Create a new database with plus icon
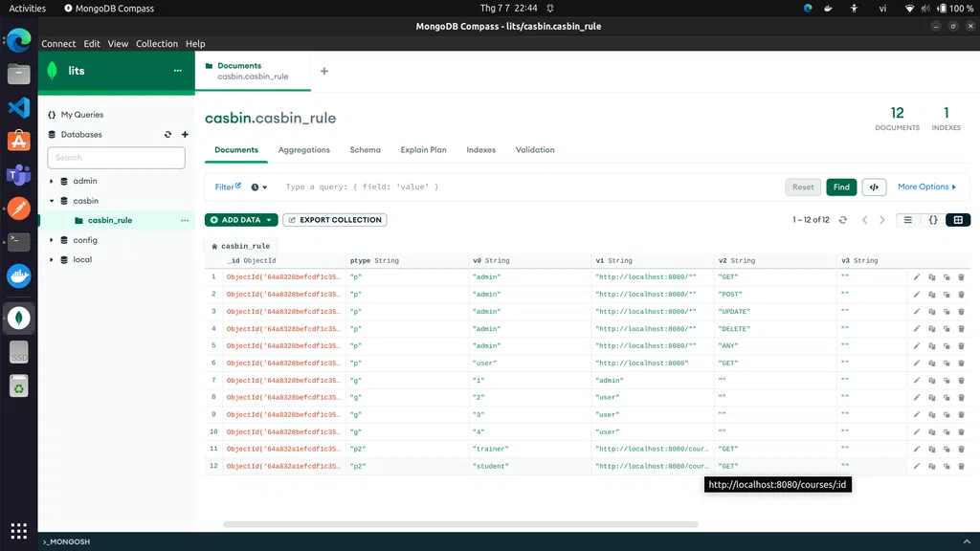The image size is (980, 551). click(185, 134)
